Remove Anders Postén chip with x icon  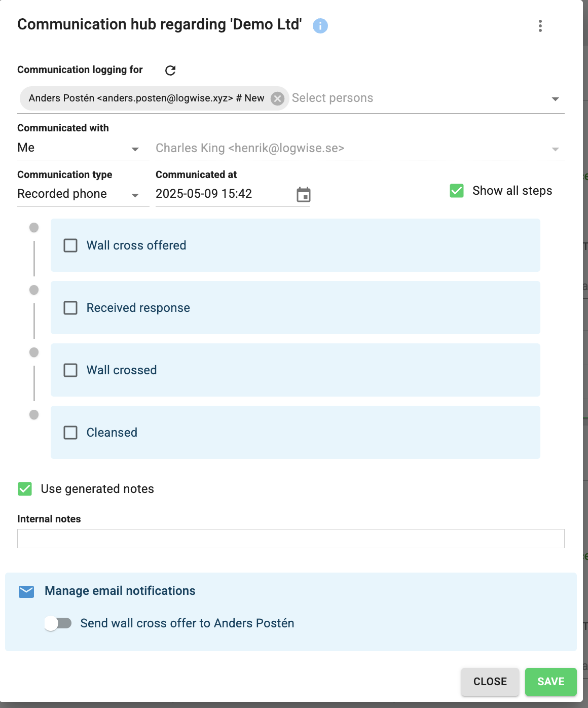tap(277, 98)
